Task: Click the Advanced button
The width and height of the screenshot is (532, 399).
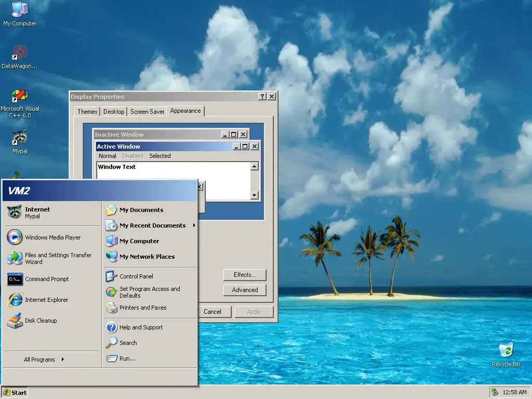Action: 245,290
